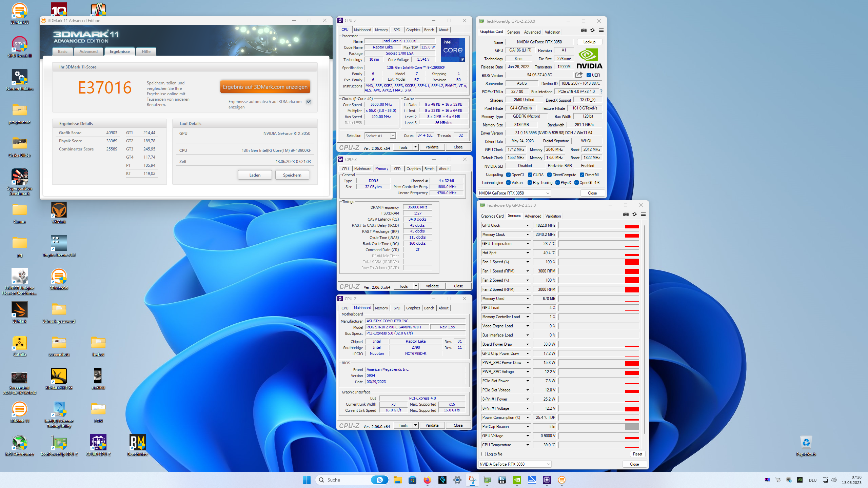Open the hamburger menu in the GPU-Z Sensors window
The image size is (868, 488).
(643, 214)
